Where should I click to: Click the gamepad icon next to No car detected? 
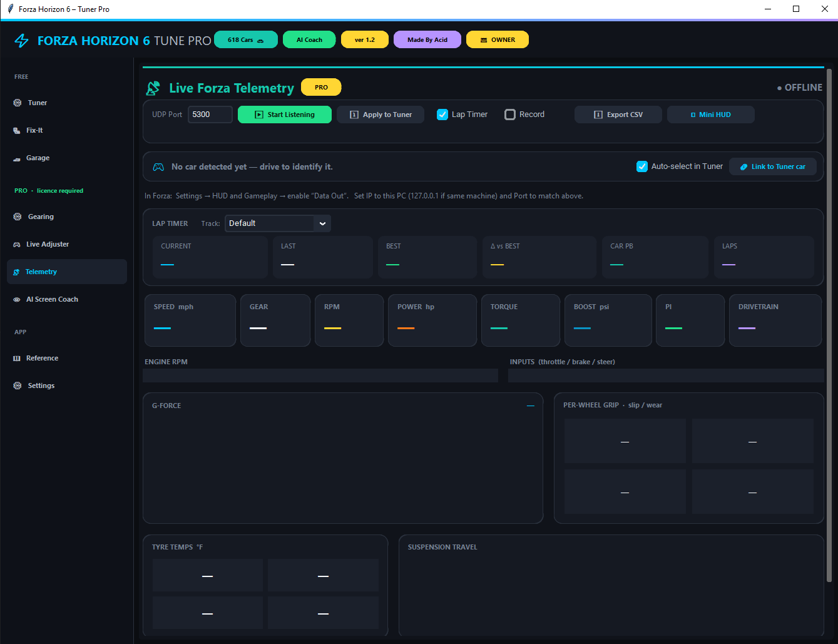159,167
